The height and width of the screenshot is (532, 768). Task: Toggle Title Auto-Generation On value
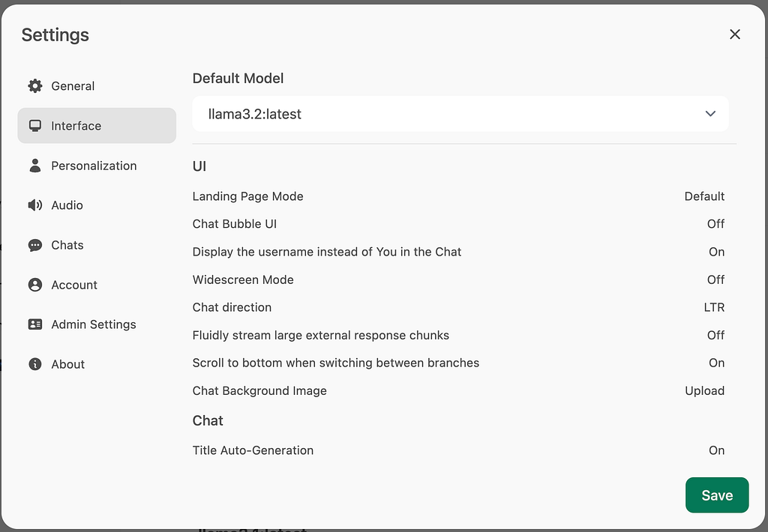[x=716, y=450]
